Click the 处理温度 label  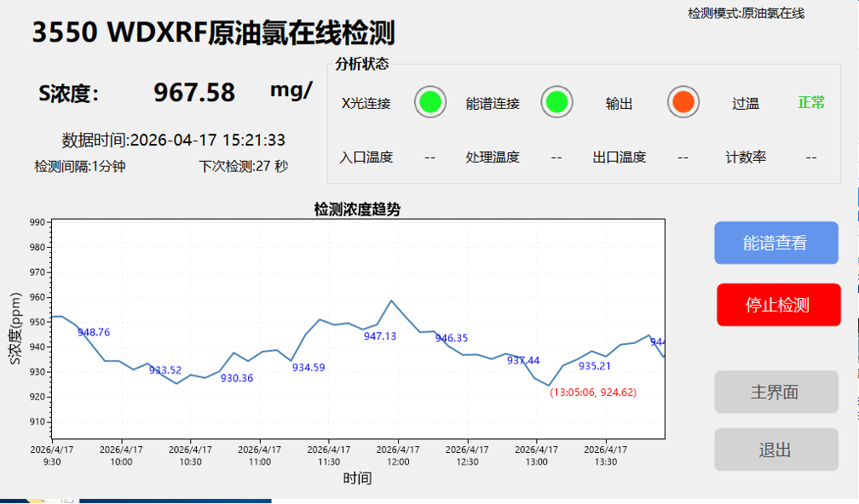[x=493, y=157]
